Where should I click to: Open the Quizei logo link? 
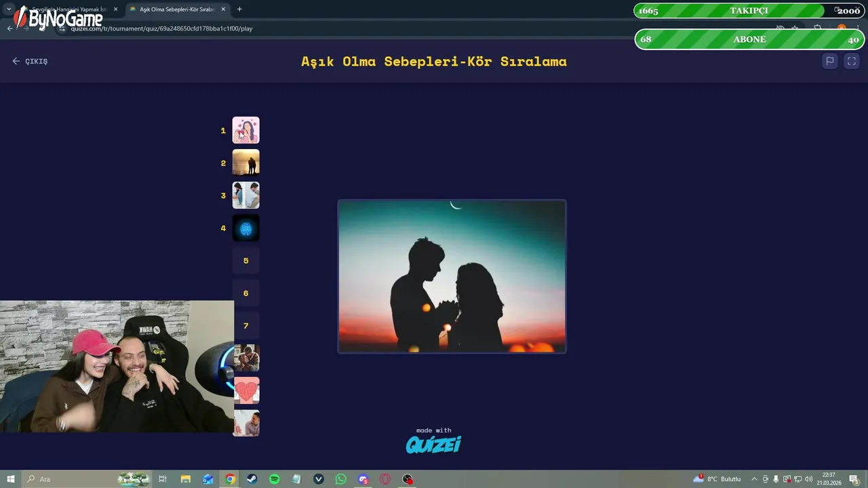click(x=433, y=444)
